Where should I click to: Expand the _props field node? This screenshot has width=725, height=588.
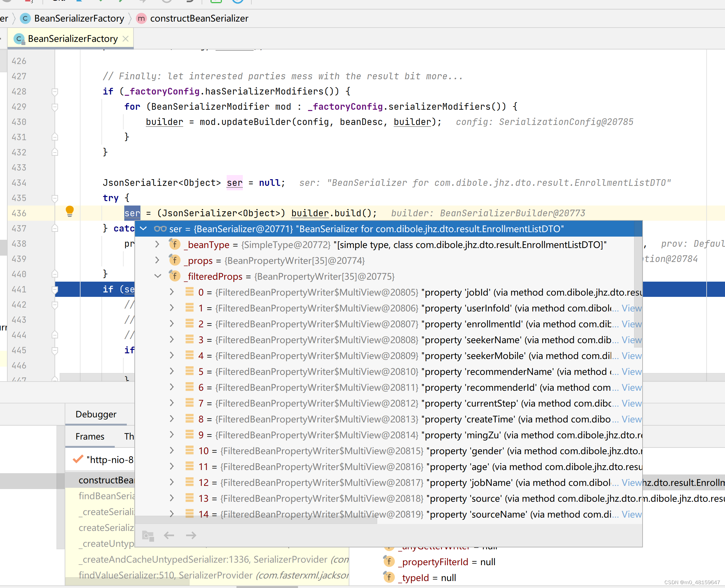[x=157, y=260]
